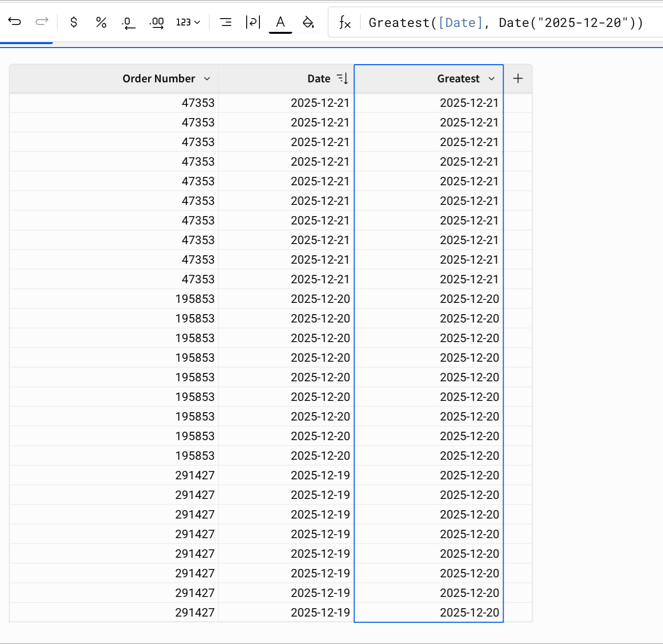Open the text alignment options
This screenshot has width=663, height=644.
coord(226,22)
